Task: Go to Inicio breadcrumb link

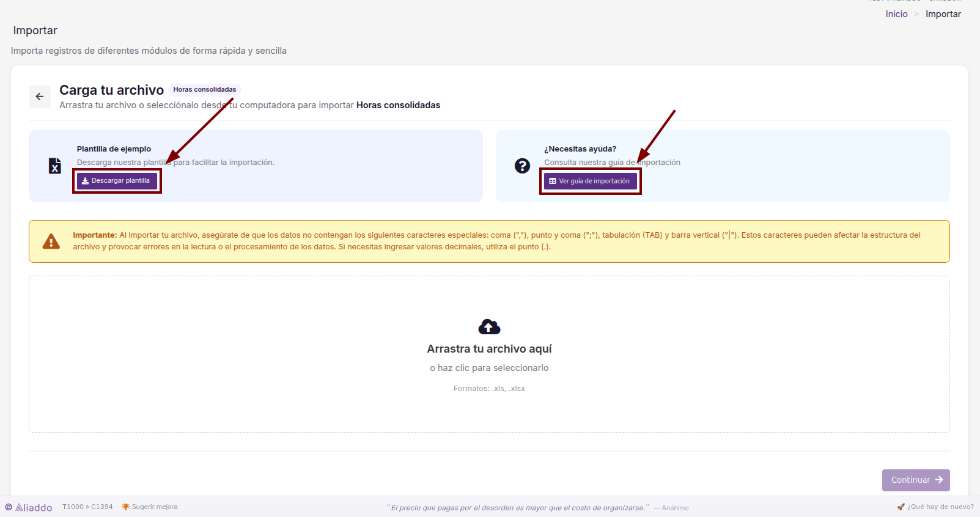Action: click(896, 14)
